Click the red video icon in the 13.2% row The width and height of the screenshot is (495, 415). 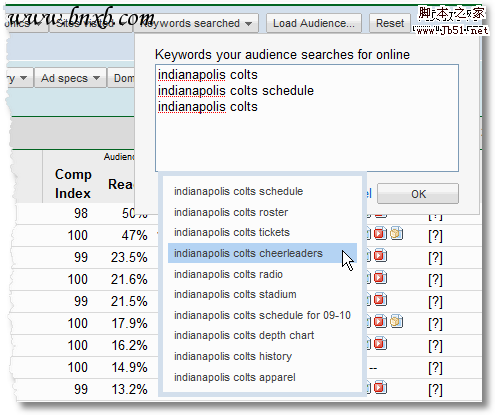click(380, 387)
